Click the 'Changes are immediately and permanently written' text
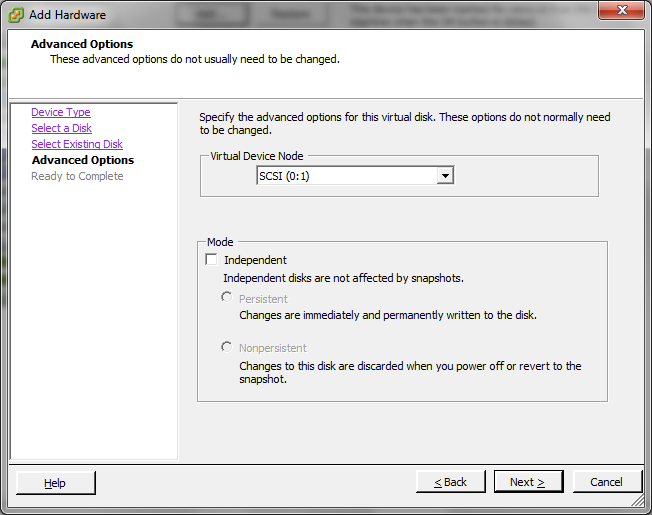The image size is (652, 515). pyautogui.click(x=388, y=315)
